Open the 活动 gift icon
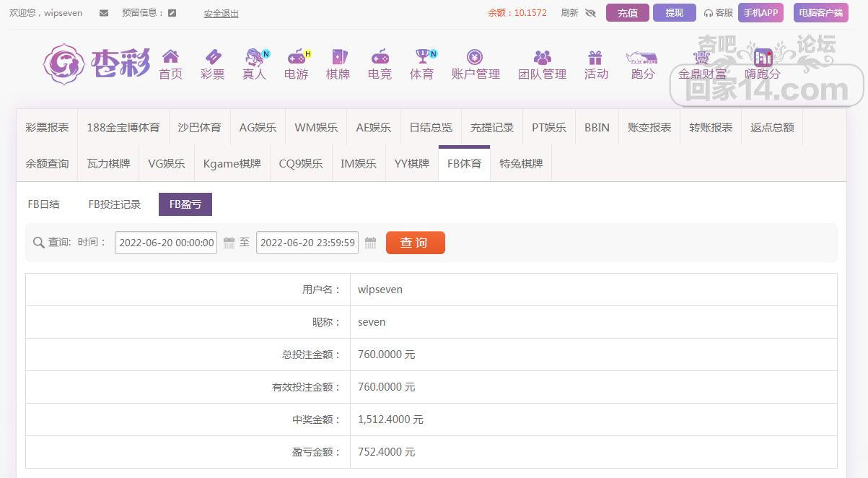 595,57
